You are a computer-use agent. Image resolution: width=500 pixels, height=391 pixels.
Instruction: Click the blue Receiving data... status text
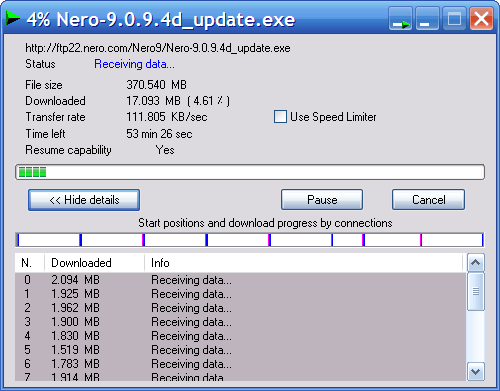pos(134,64)
